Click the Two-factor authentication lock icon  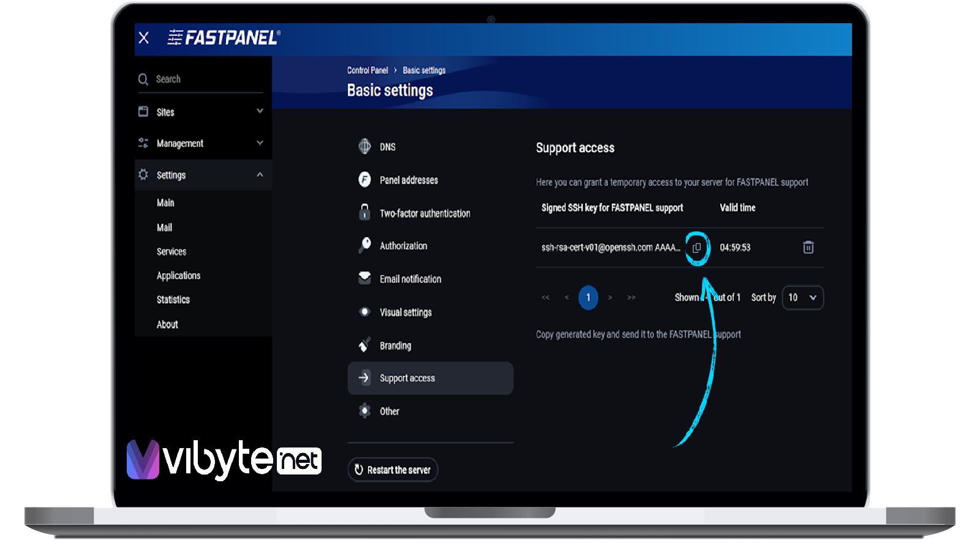click(364, 212)
